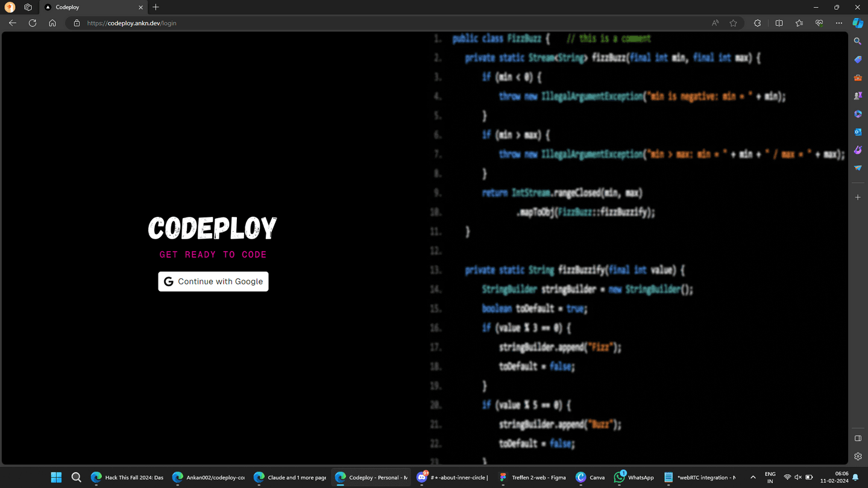Customize sidebar with plus button
The image size is (868, 488).
point(858,197)
